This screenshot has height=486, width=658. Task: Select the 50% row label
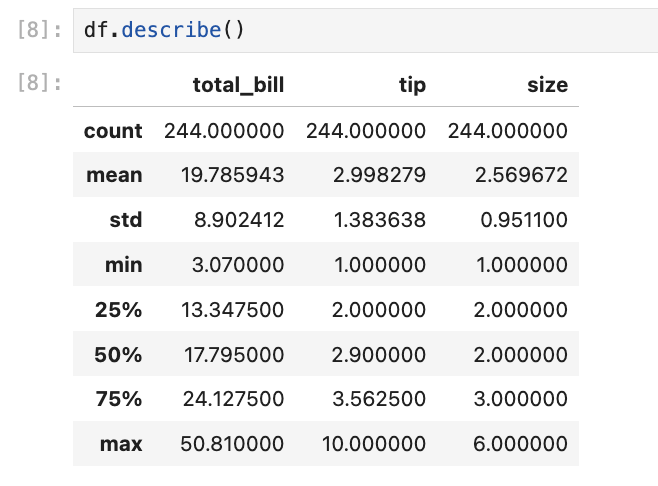click(118, 355)
